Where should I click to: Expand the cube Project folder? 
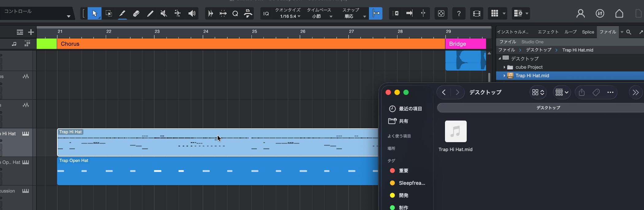coord(504,67)
